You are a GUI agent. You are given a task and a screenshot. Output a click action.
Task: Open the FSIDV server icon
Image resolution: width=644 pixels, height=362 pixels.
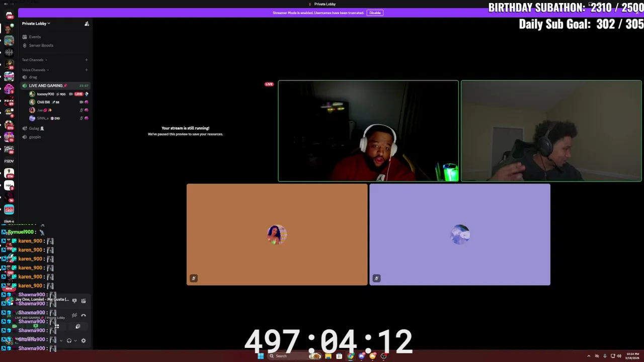9,161
